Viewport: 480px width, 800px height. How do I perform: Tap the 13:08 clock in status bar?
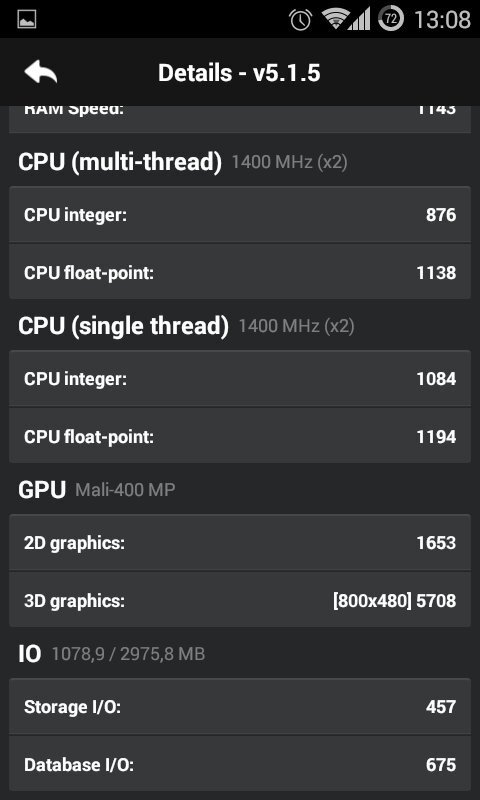coord(442,20)
